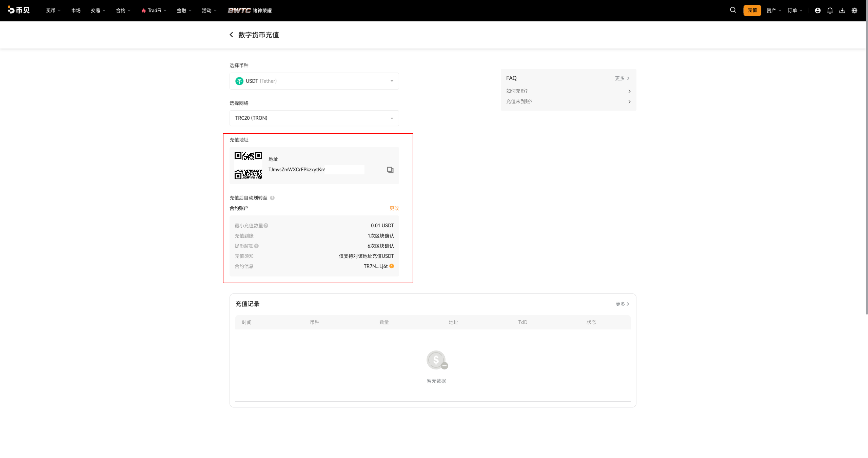Expand the 订单 menu

[x=795, y=11]
